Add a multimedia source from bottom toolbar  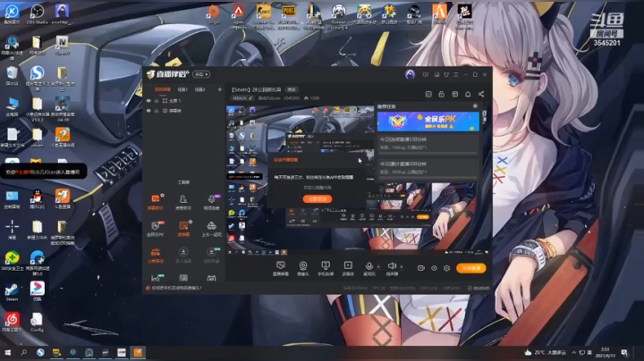(x=348, y=268)
